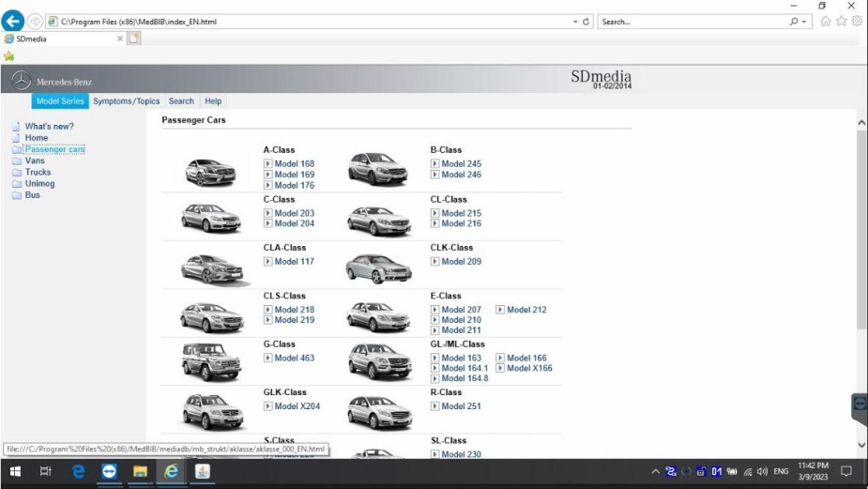This screenshot has height=489, width=868.
Task: Open the Search tab
Action: pos(181,100)
